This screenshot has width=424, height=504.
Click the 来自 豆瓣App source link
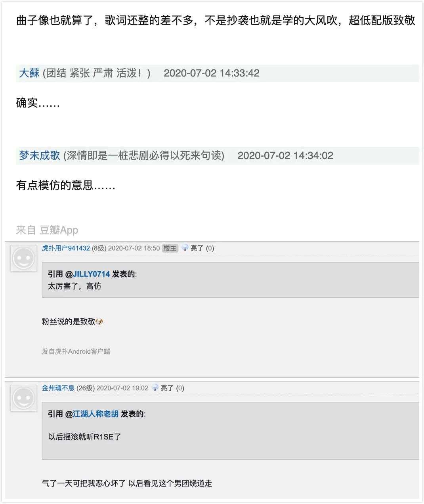47,230
